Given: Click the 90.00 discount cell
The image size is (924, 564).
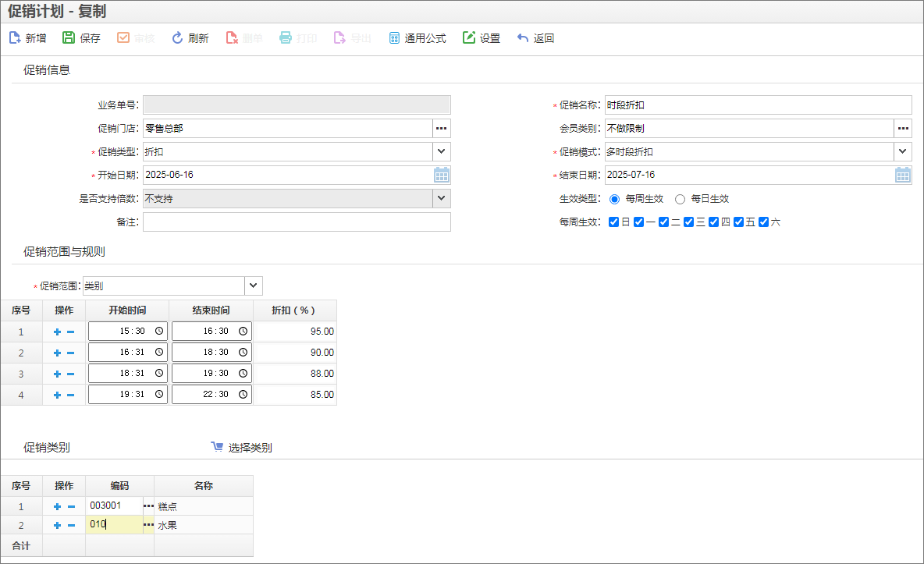Looking at the screenshot, I should (x=295, y=353).
